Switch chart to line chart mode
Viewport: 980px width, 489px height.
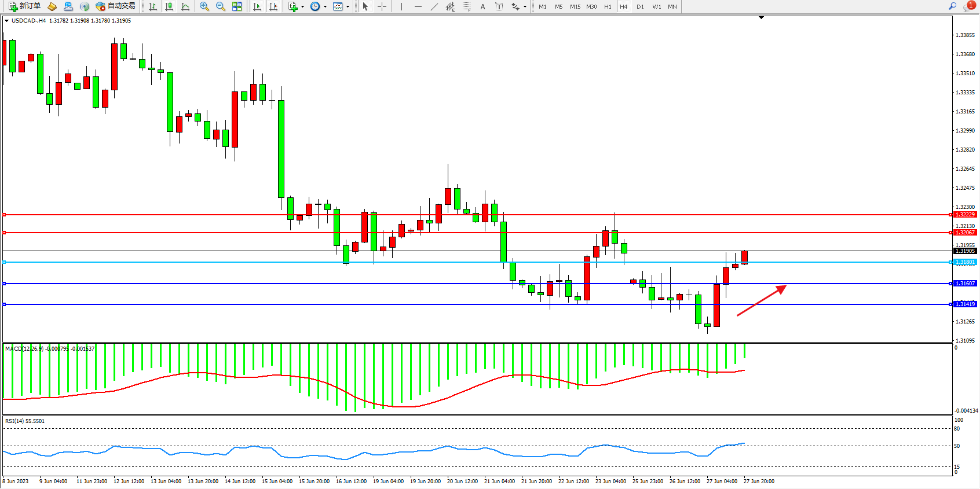coord(185,6)
